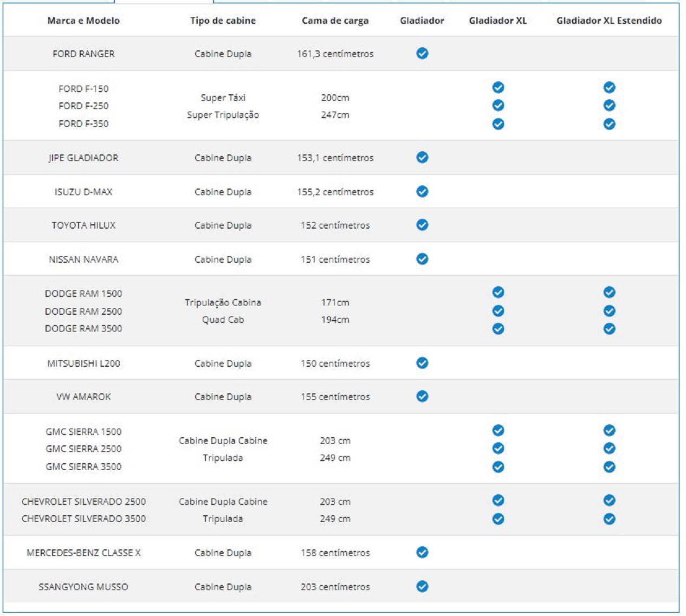Click Gladiador XL checkmark for Dodge RAM 2500
Image resolution: width=686 pixels, height=616 pixels.
click(498, 311)
